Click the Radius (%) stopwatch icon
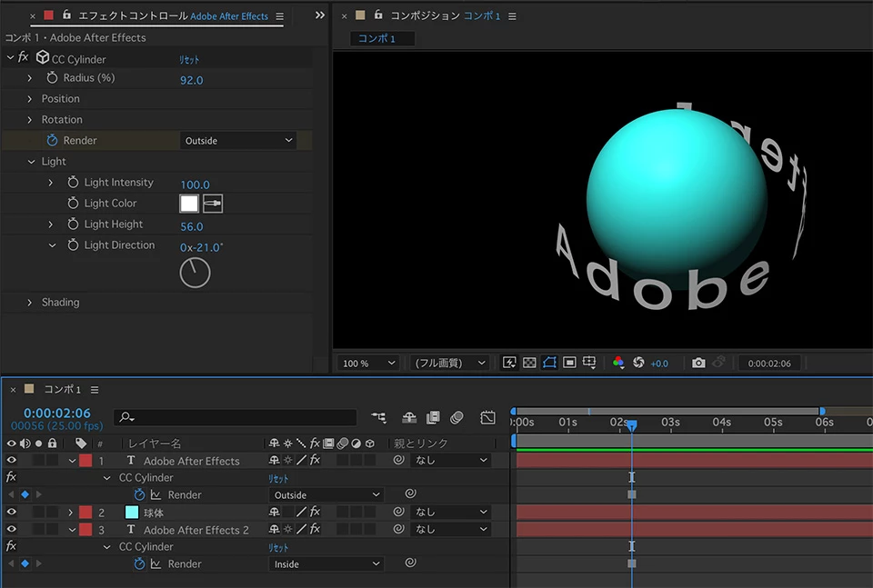 [52, 78]
